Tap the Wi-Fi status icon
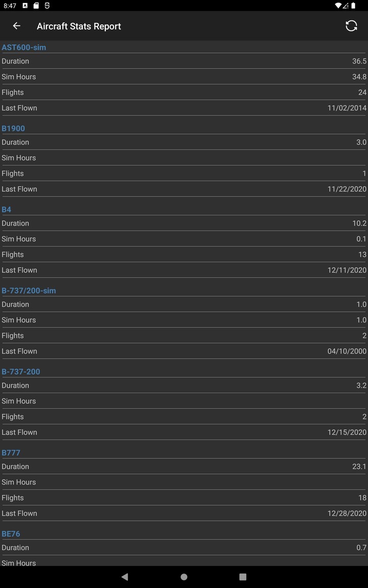 pos(337,7)
